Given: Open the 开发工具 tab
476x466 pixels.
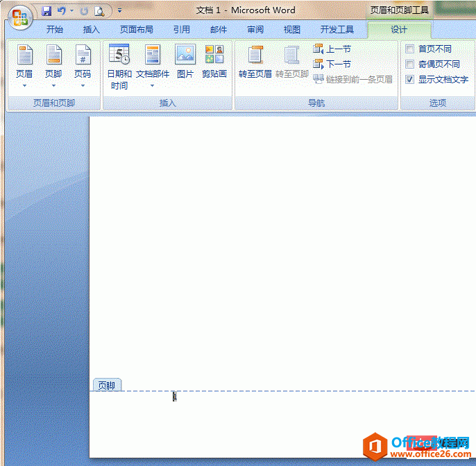Looking at the screenshot, I should point(337,29).
